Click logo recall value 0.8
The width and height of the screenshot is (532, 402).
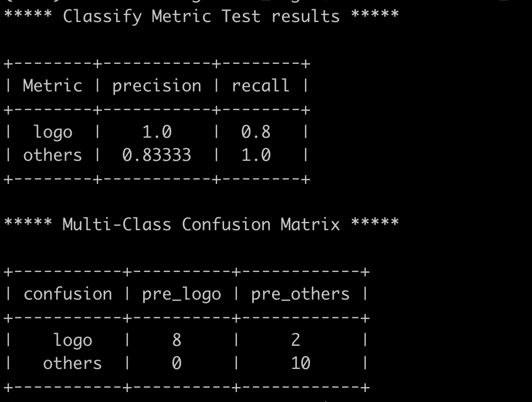(256, 132)
